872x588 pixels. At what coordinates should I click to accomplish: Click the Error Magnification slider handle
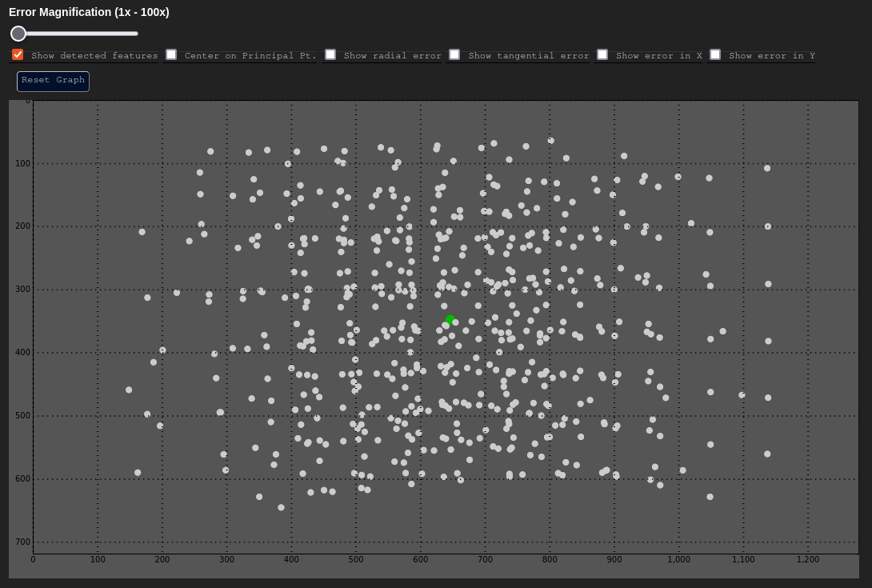(18, 34)
